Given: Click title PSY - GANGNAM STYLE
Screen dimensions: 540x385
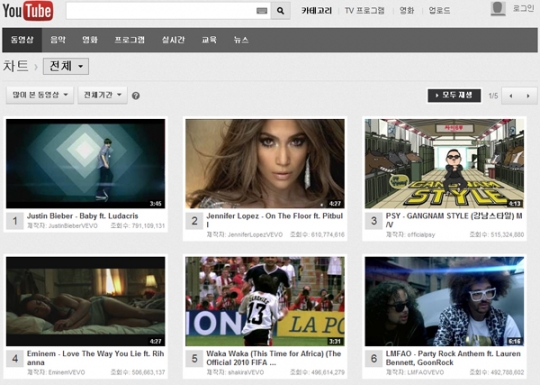Looking at the screenshot, I should click(454, 220).
